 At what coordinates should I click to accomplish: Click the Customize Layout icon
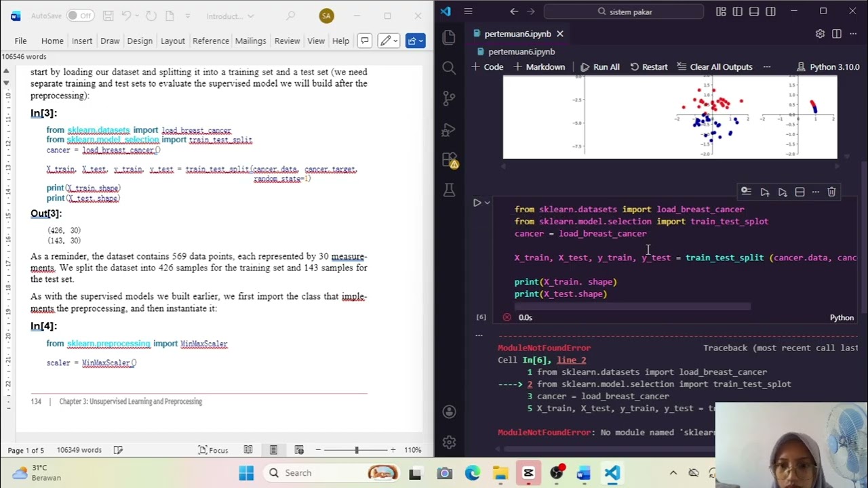[721, 11]
